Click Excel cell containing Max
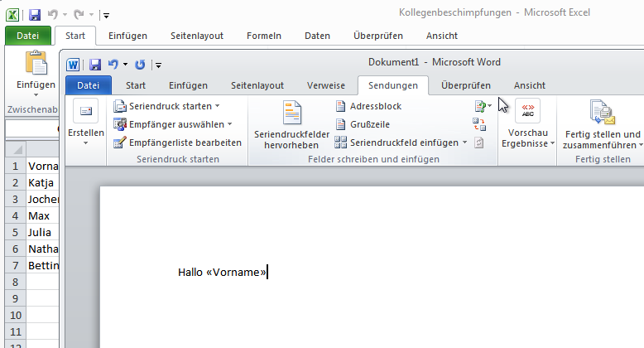The image size is (644, 348). coord(43,216)
